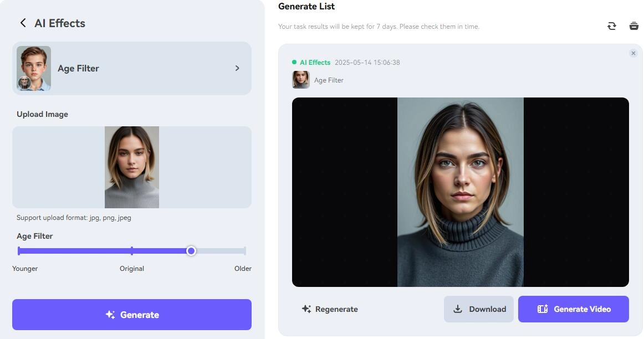Open the Age Filter effect chevron
This screenshot has height=339, width=644.
[237, 68]
